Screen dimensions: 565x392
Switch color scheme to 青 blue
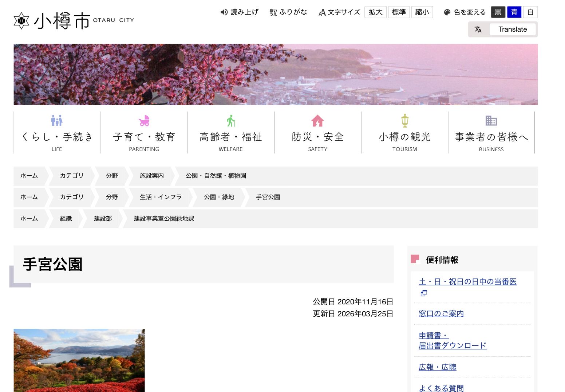514,12
